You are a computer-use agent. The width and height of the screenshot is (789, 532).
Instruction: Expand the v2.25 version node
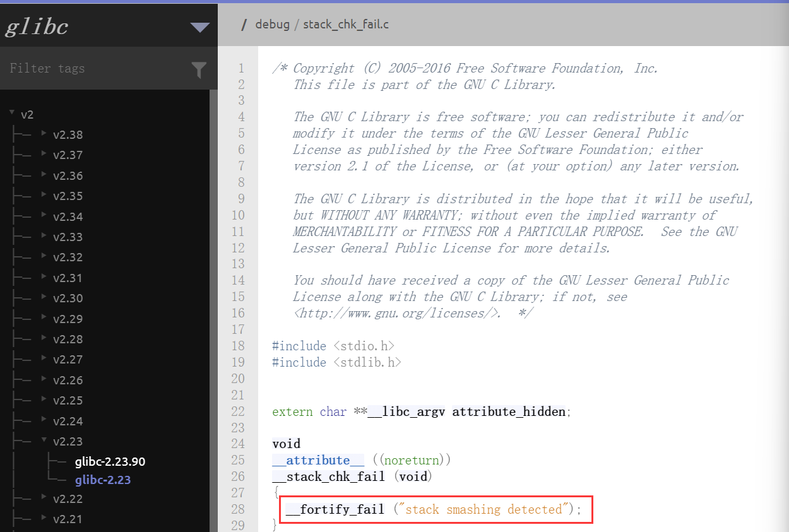(x=44, y=399)
